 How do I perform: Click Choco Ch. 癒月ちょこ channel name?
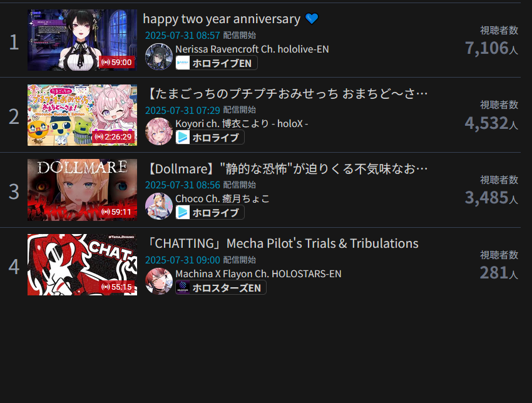[x=222, y=199]
